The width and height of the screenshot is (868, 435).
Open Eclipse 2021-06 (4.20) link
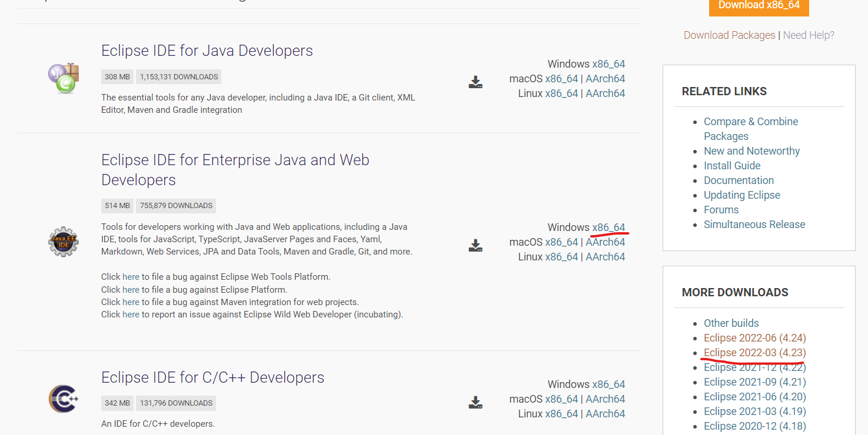coord(755,397)
